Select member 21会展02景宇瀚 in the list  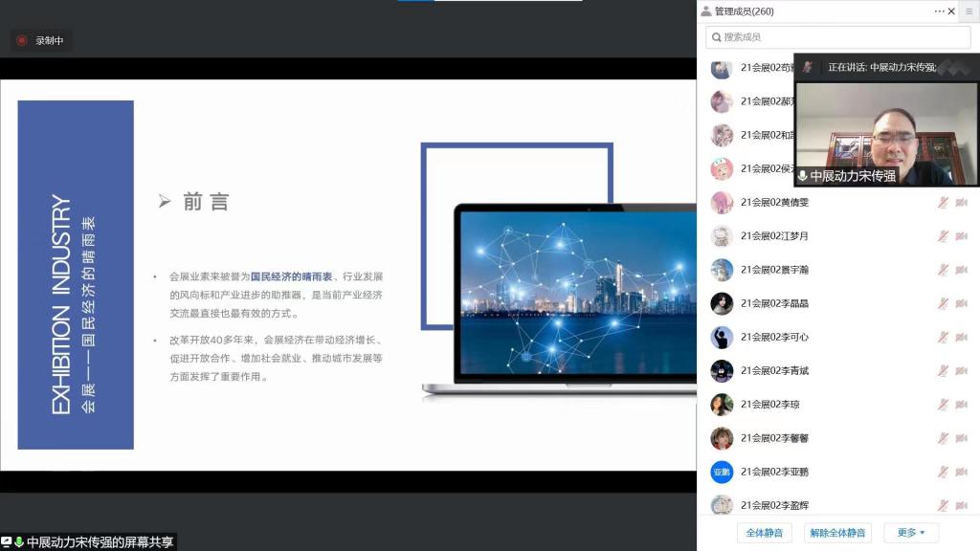pyautogui.click(x=774, y=270)
